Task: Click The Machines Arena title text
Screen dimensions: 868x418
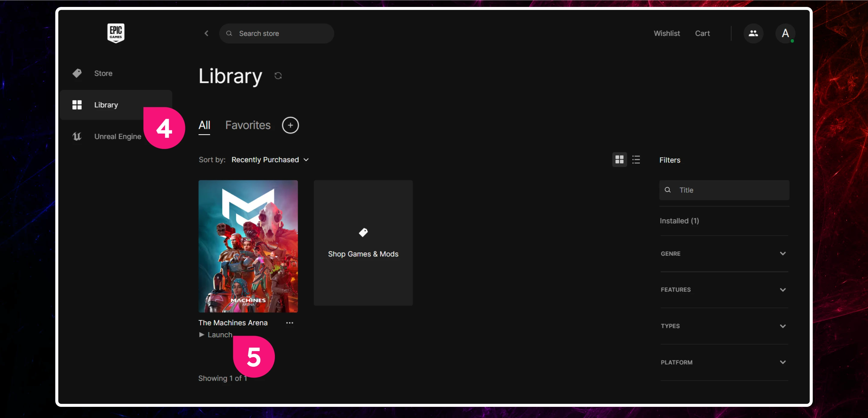Action: 233,323
